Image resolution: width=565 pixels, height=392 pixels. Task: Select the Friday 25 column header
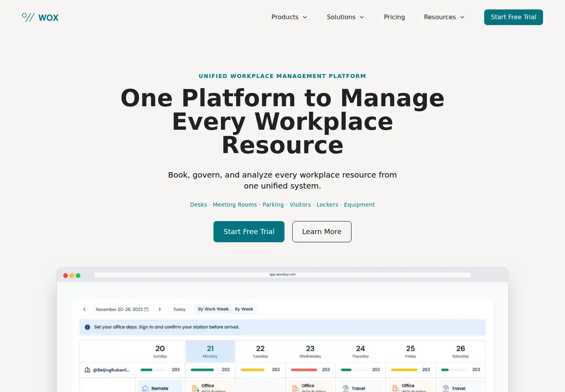410,351
